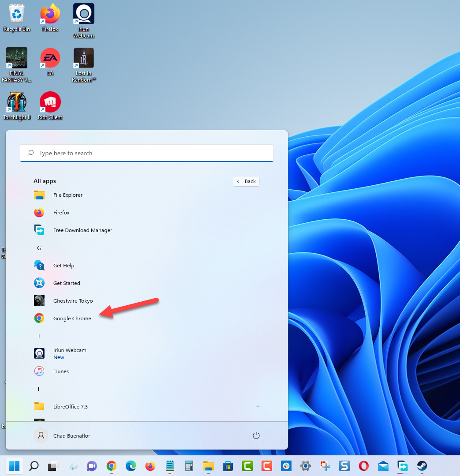This screenshot has height=476, width=460.
Task: Open Google Chrome from the taskbar
Action: coord(111,466)
